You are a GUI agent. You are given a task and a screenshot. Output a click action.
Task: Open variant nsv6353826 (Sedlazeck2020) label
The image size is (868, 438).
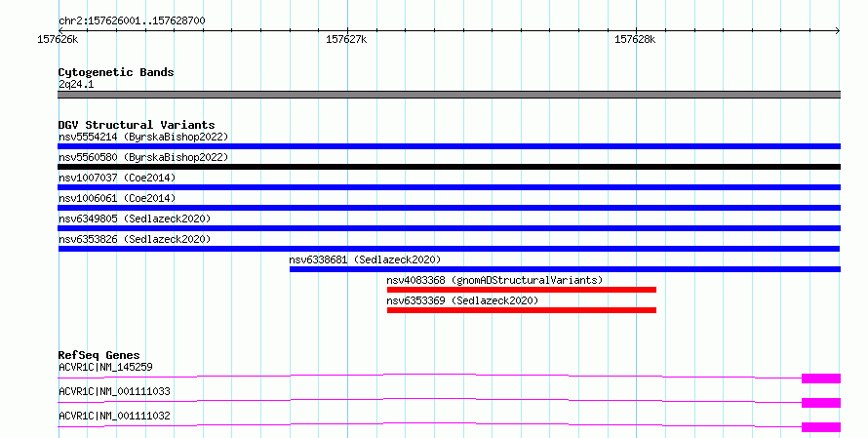pos(135,239)
